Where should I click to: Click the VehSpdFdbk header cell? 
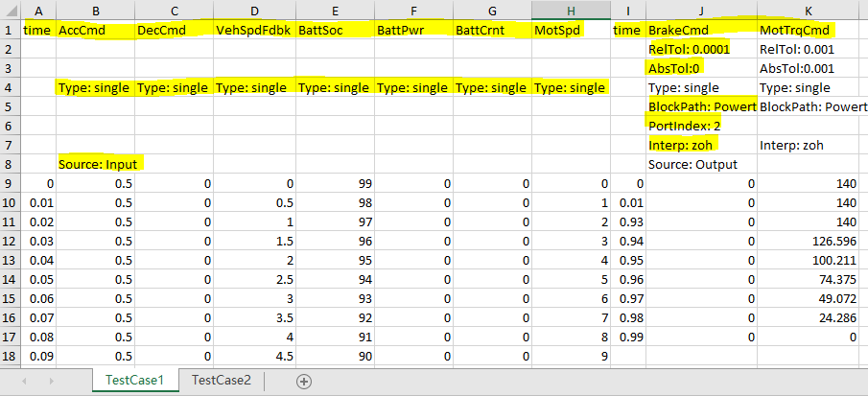[x=252, y=30]
